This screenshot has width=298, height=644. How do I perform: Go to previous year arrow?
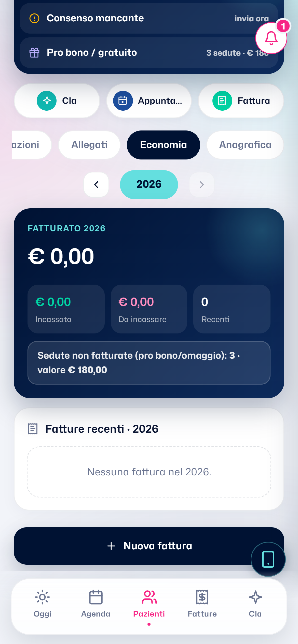coord(96,185)
